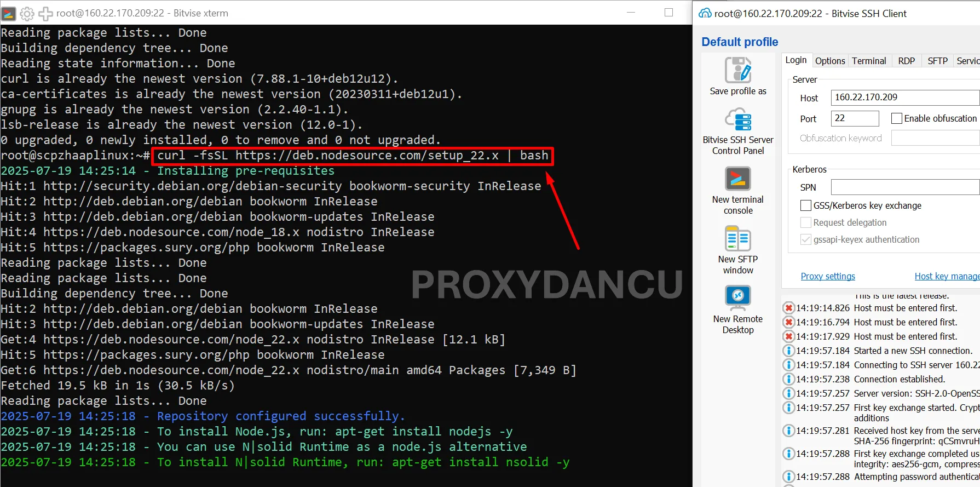
Task: Click the root@scpzhaaplinux prompt text
Action: (76, 156)
